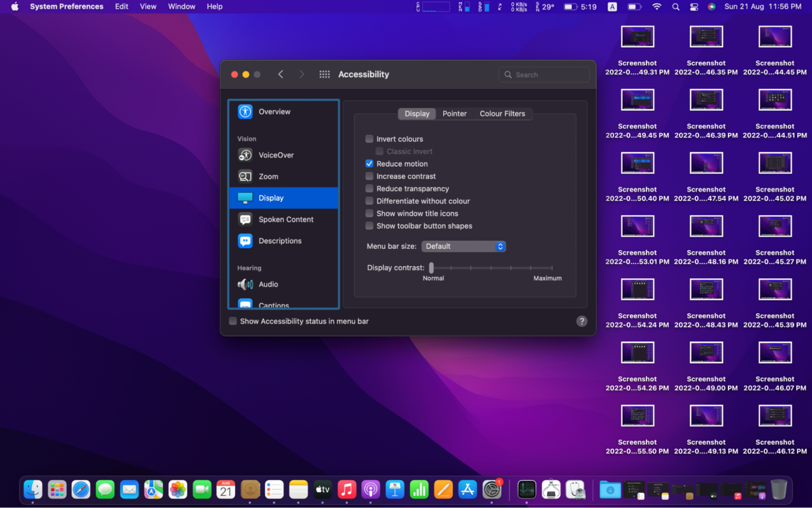Open the Menu bar size dropdown
Screen dimensions: 812x508
point(464,246)
